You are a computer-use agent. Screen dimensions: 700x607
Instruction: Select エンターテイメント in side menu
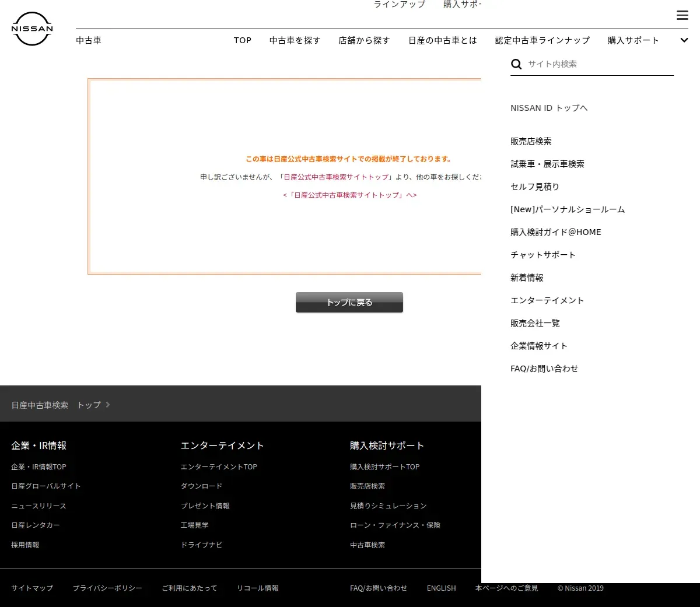[x=547, y=300]
